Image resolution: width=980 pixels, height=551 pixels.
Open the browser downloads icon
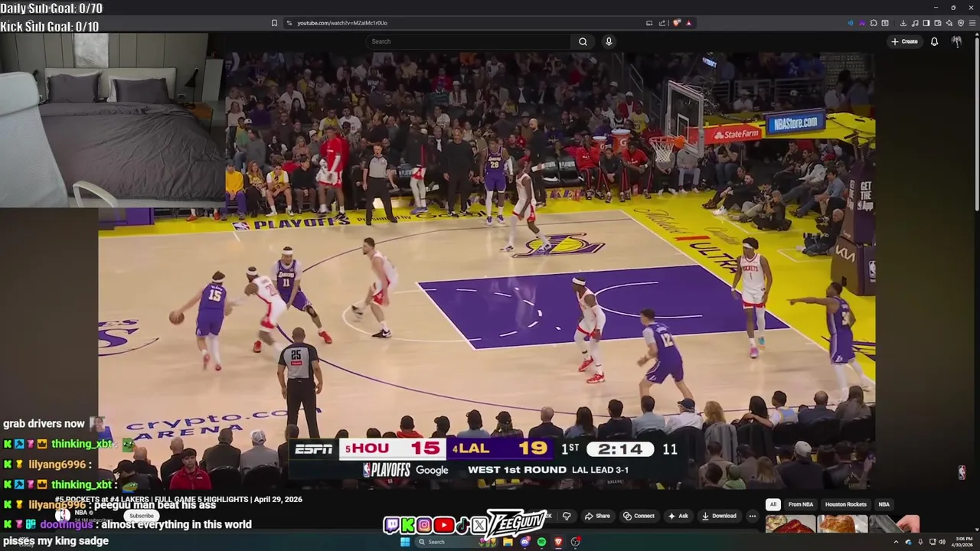[x=903, y=23]
